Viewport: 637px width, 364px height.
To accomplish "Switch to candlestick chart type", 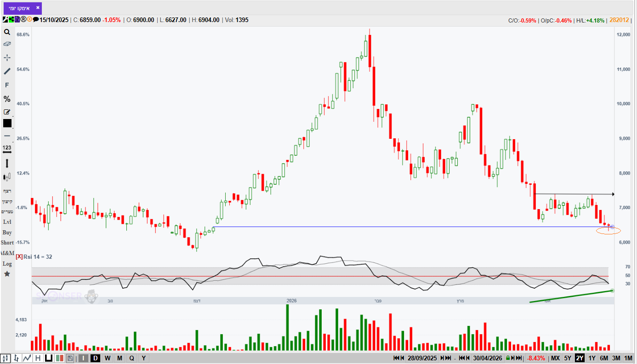I will click(6, 358).
